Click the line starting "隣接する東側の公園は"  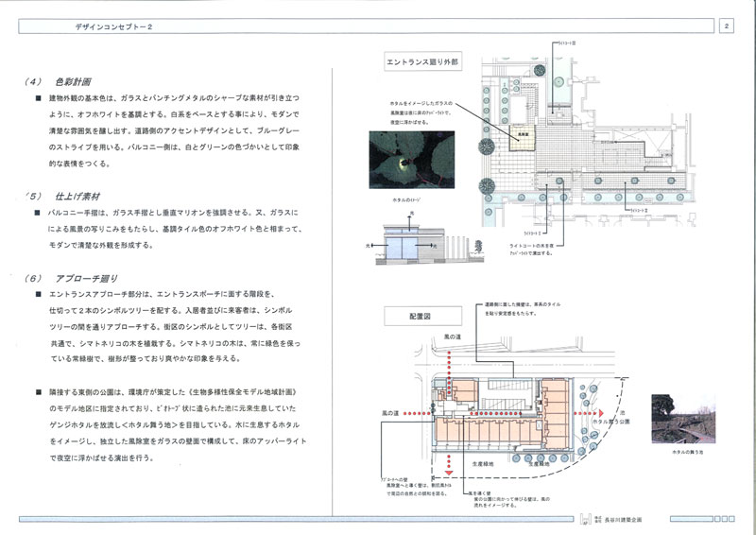coord(172,392)
